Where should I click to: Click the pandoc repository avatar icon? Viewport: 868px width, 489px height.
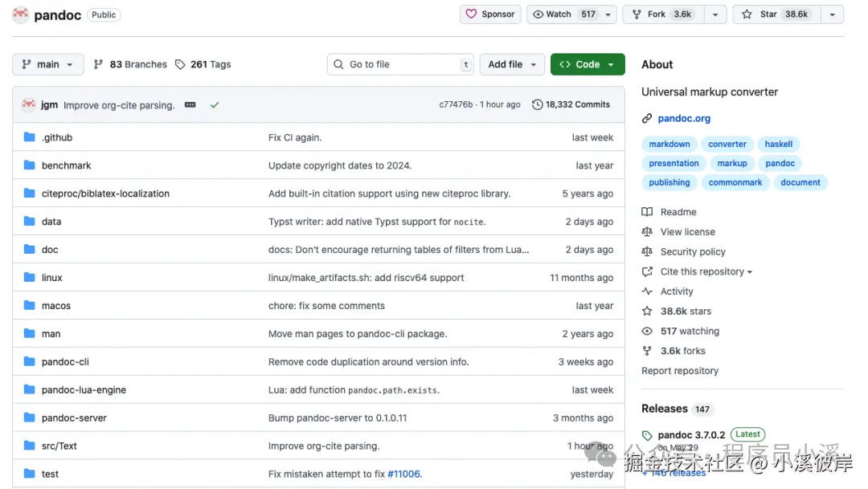(20, 14)
